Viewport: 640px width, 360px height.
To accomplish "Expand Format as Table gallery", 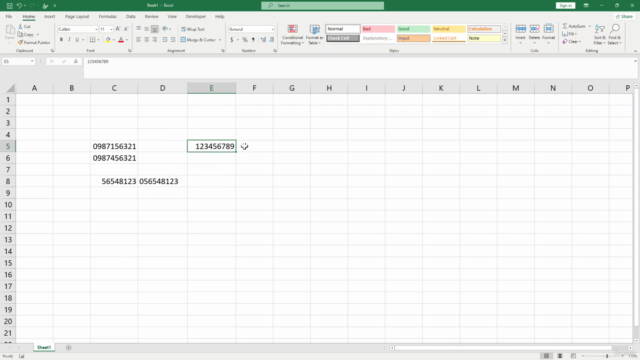I will coord(314,34).
